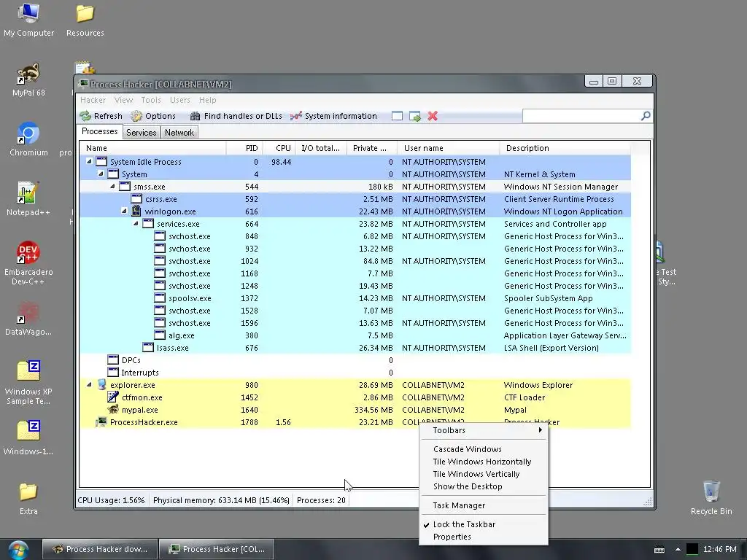Choose Tile Windows Horizontally
This screenshot has height=560, width=747.
point(484,462)
